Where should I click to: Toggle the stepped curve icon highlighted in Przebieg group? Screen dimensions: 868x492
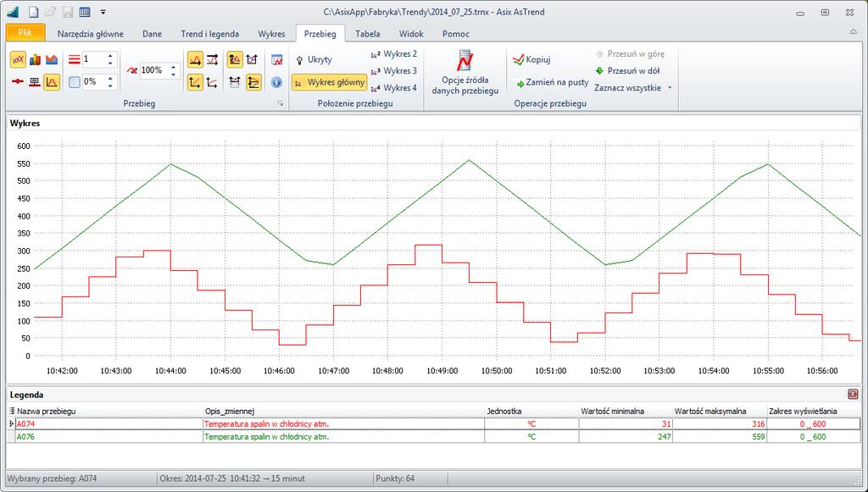coord(52,82)
